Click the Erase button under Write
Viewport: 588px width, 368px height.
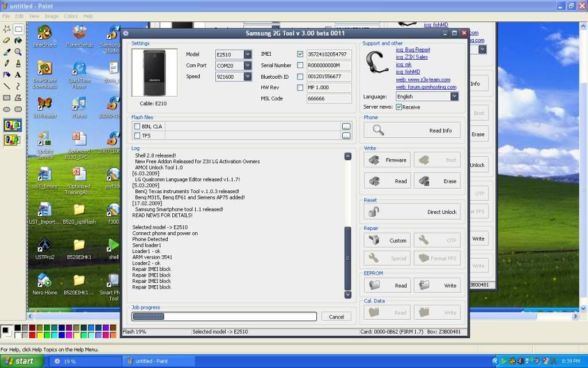437,181
